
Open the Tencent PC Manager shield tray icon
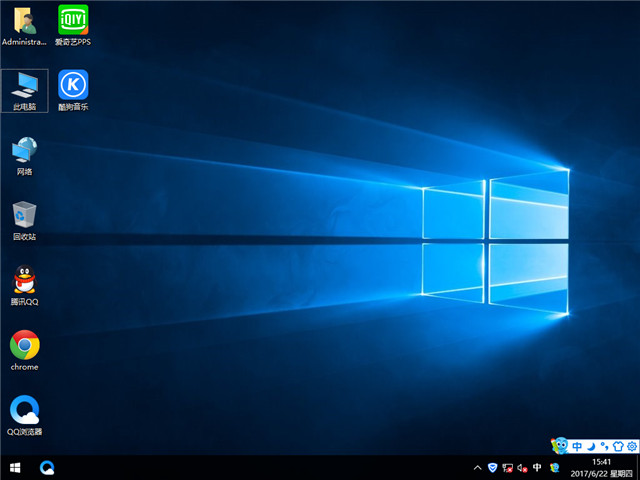click(493, 468)
